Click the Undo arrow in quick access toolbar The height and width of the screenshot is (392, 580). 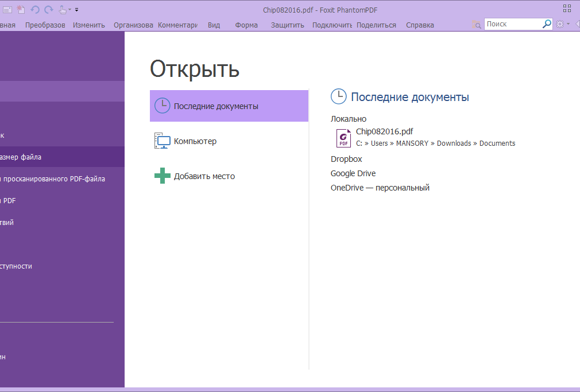pos(35,10)
